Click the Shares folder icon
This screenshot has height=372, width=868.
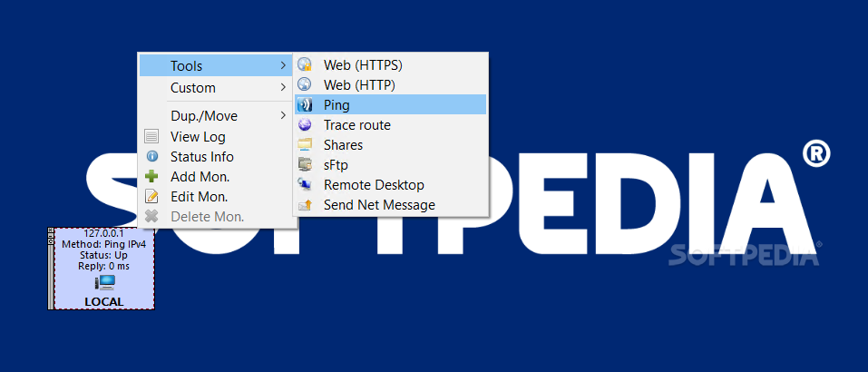click(x=305, y=144)
